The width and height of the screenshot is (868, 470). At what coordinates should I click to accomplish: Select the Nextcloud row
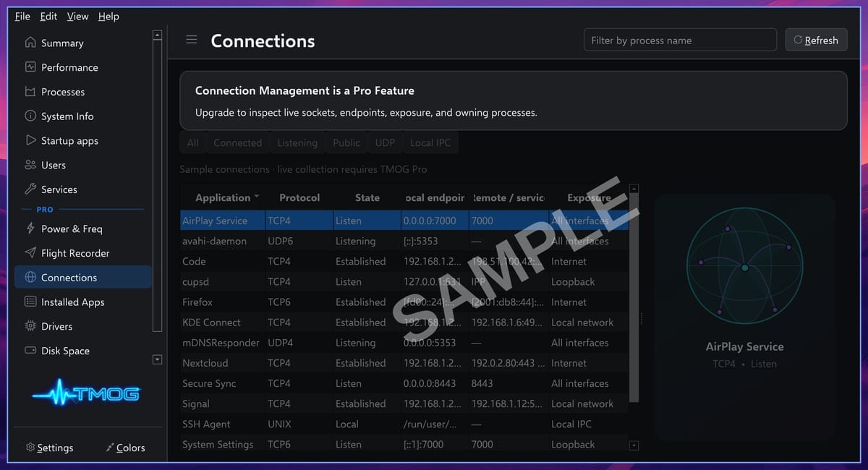404,363
